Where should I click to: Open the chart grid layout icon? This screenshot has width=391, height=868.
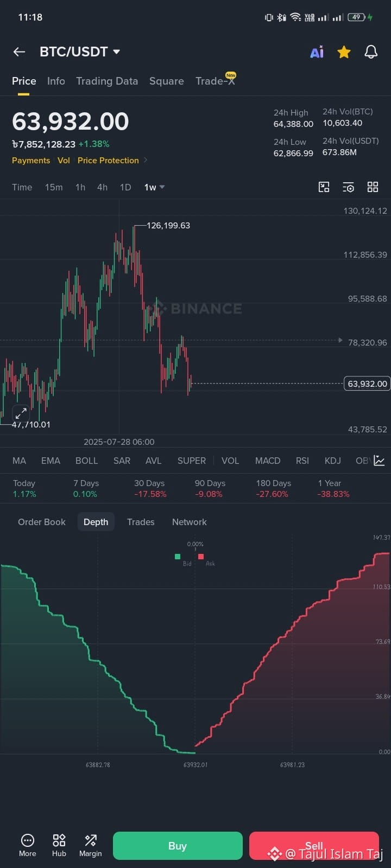click(373, 187)
